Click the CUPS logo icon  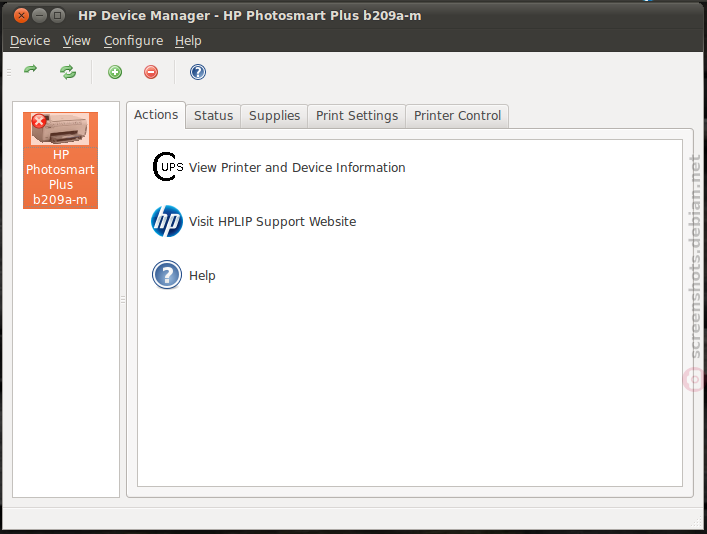pyautogui.click(x=167, y=167)
